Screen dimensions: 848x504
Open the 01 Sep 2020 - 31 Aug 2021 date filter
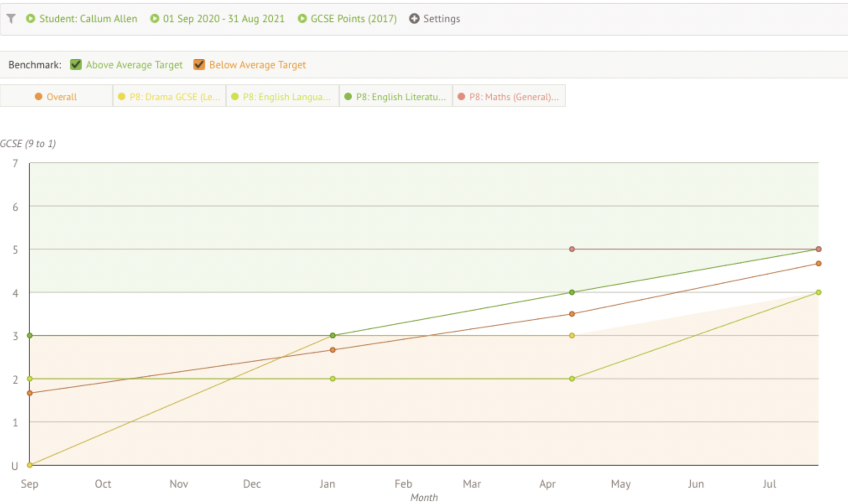224,18
